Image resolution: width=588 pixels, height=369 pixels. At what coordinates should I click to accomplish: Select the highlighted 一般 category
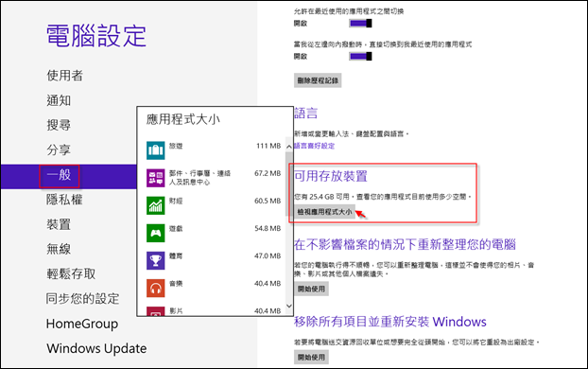69,176
